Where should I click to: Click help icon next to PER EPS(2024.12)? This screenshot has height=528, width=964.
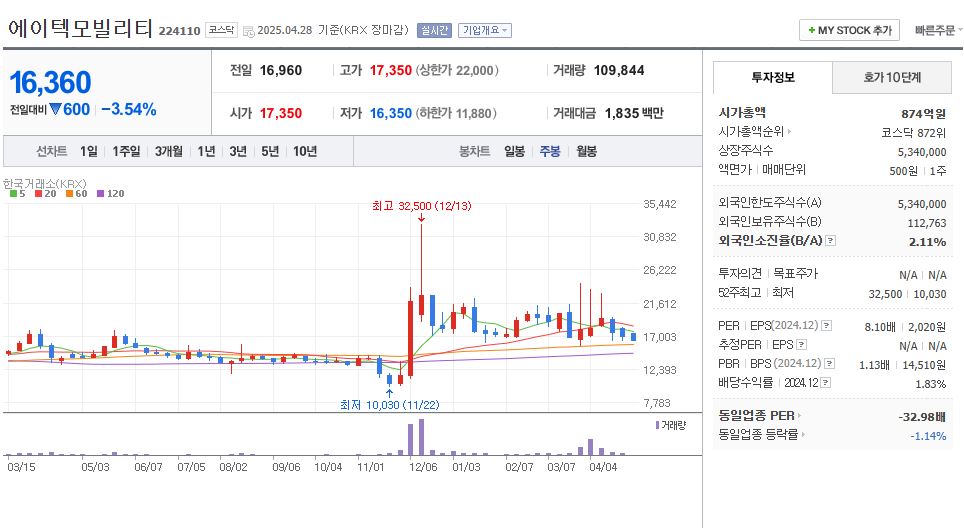point(827,326)
